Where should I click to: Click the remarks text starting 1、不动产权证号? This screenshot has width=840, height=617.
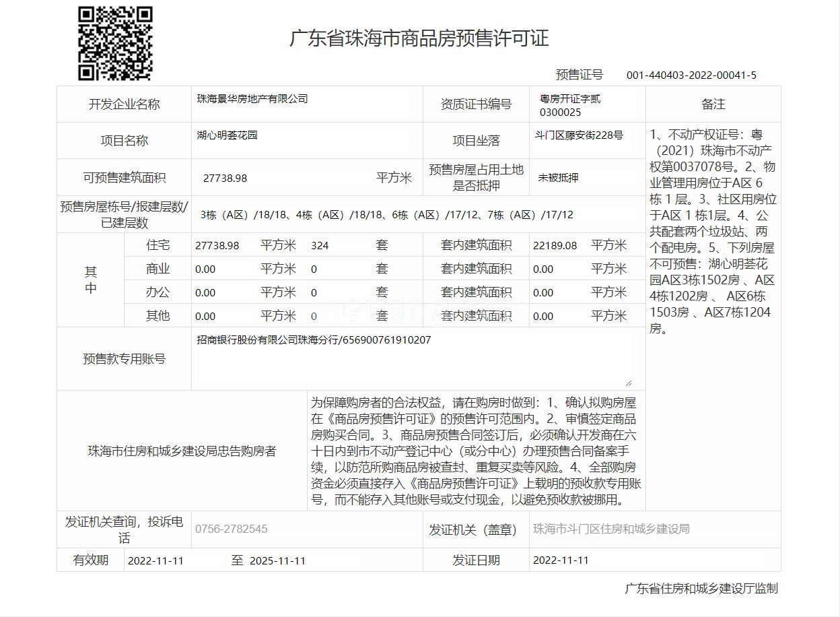[x=713, y=231]
